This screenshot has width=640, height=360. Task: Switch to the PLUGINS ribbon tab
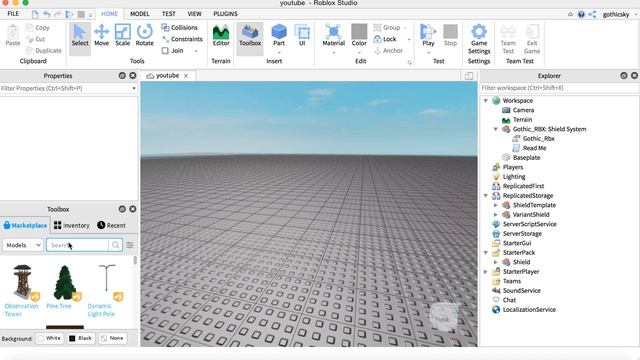(225, 14)
